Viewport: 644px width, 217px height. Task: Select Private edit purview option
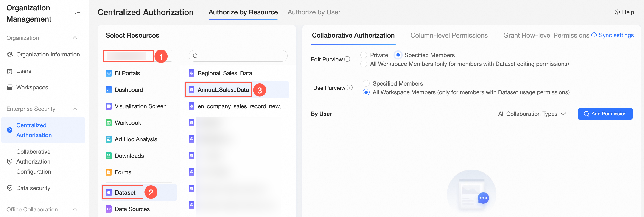click(x=364, y=55)
